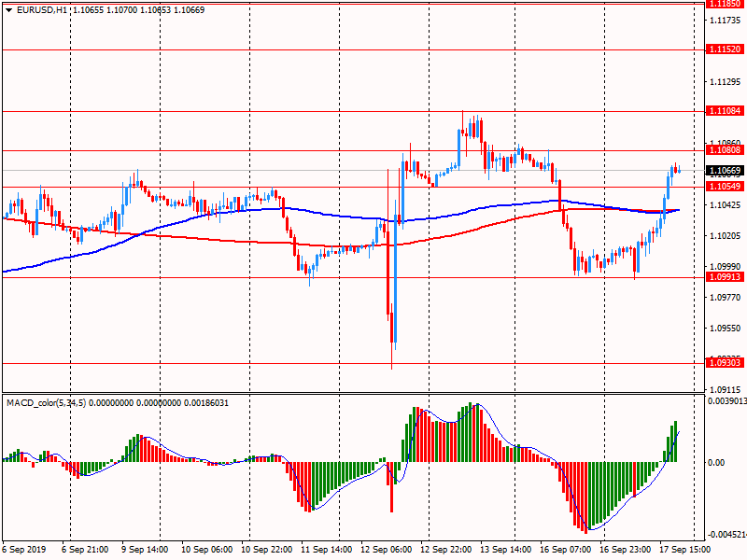This screenshot has height=560, width=747.
Task: Select the 1.09913 red price level label
Action: coord(726,277)
